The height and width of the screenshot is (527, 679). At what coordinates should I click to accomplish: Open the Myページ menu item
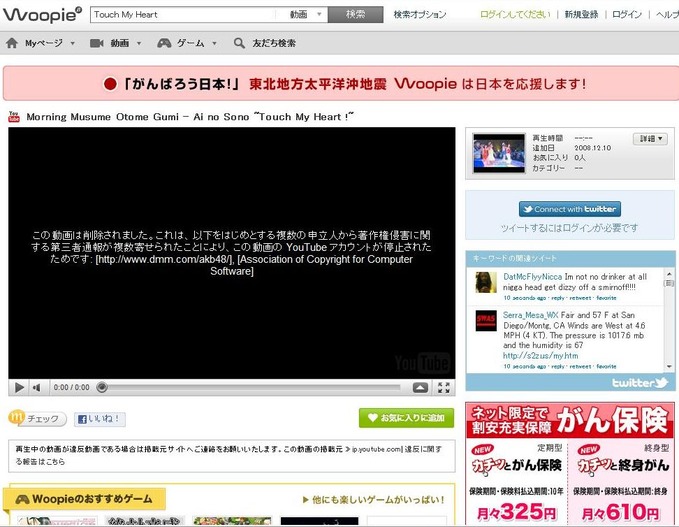[x=44, y=43]
